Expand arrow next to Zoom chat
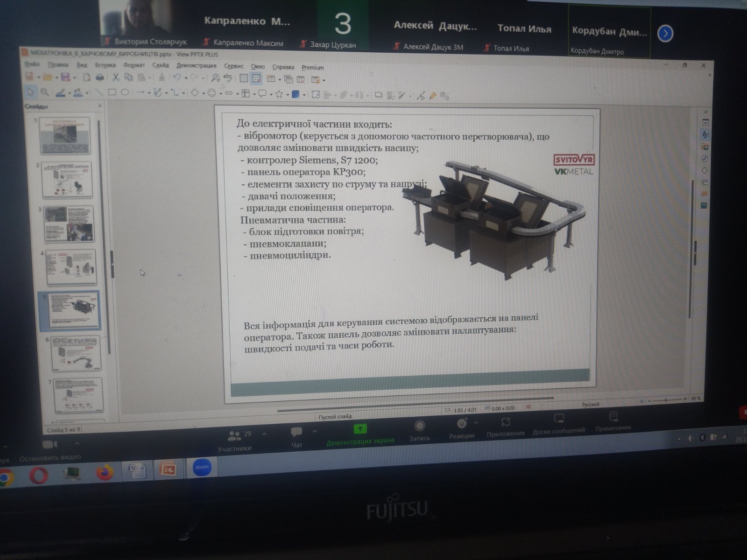Image resolution: width=747 pixels, height=560 pixels. (315, 431)
